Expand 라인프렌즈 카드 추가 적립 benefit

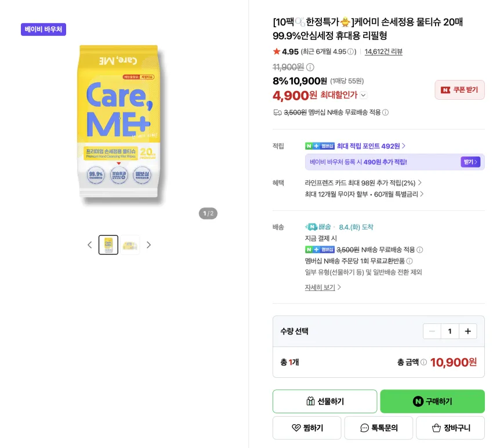tap(363, 183)
